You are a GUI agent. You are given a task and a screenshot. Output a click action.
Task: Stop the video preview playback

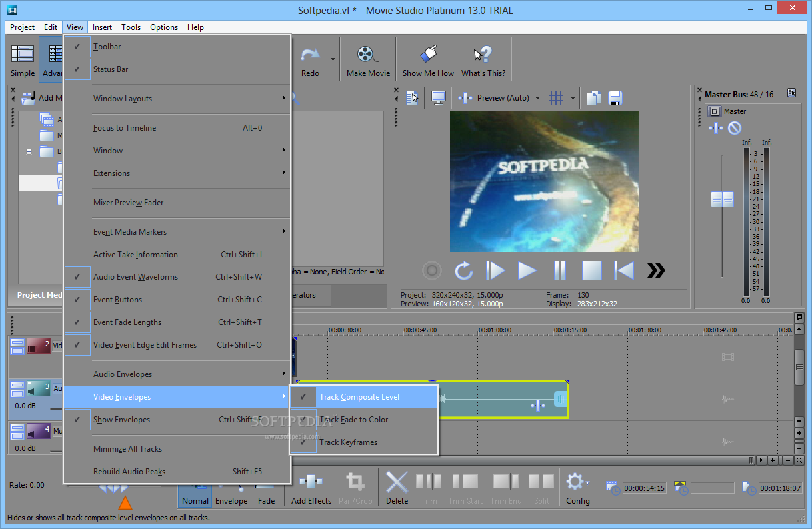coord(592,270)
